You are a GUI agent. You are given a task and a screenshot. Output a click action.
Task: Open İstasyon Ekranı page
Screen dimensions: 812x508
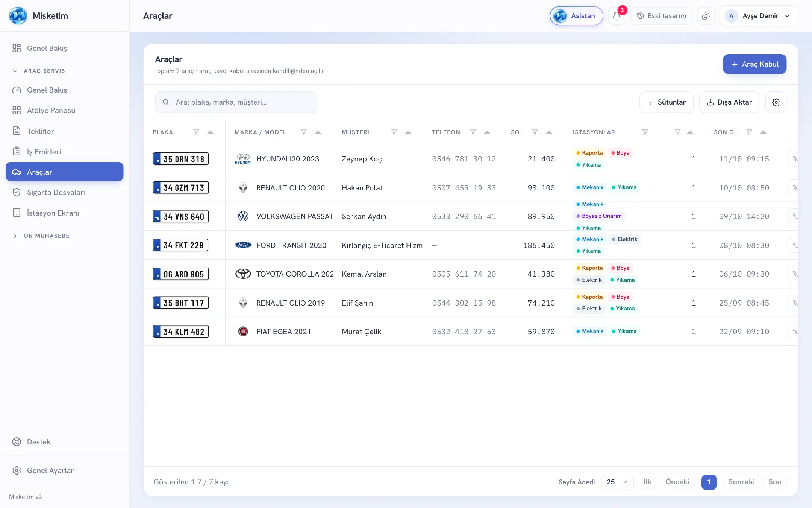coord(65,213)
